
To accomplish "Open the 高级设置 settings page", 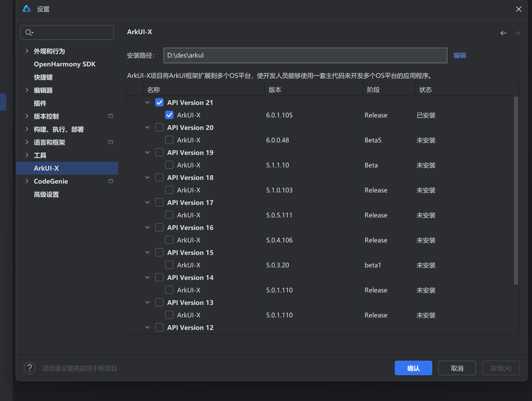I will (46, 194).
